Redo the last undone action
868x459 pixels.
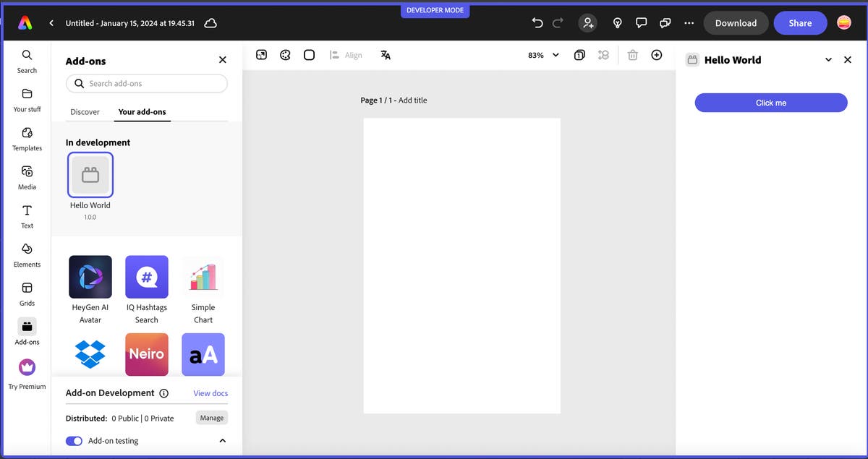coord(558,23)
